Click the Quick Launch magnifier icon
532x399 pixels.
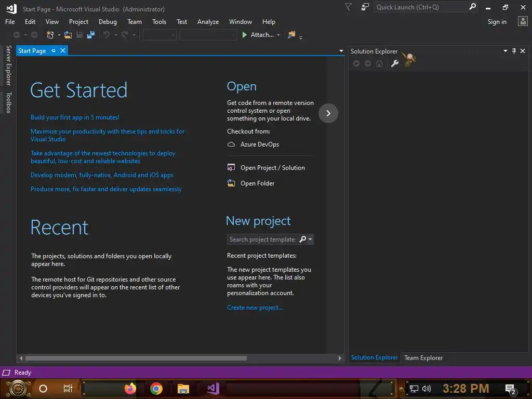click(472, 6)
